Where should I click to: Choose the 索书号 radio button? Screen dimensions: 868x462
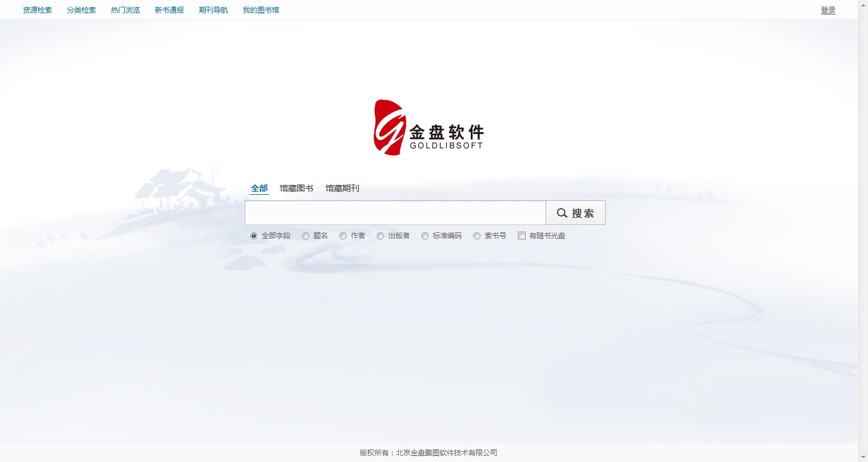(477, 236)
